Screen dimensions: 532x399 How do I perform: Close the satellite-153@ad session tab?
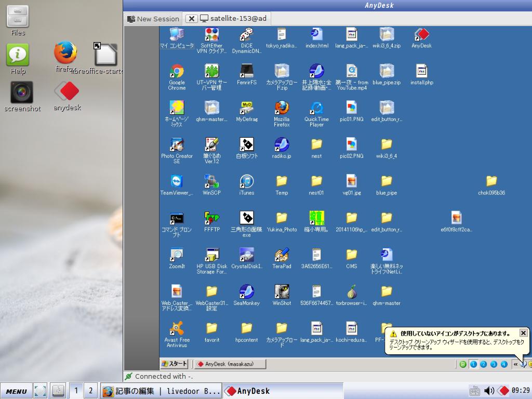click(x=191, y=19)
